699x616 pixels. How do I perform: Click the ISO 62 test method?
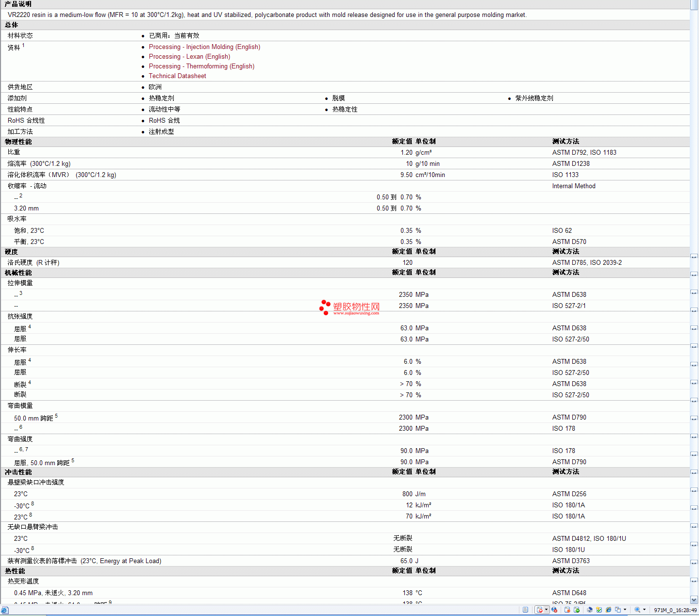[x=562, y=231]
